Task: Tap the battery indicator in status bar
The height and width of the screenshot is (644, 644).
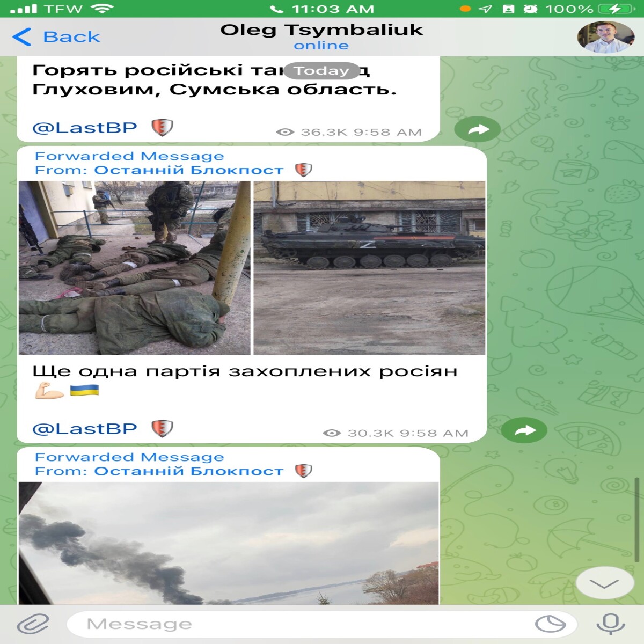Action: coord(617,9)
